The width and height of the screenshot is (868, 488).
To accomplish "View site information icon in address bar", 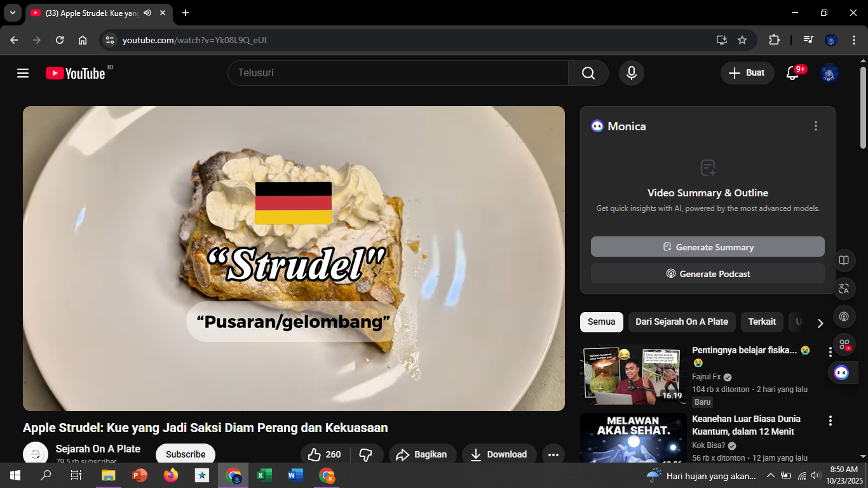I will coord(110,40).
